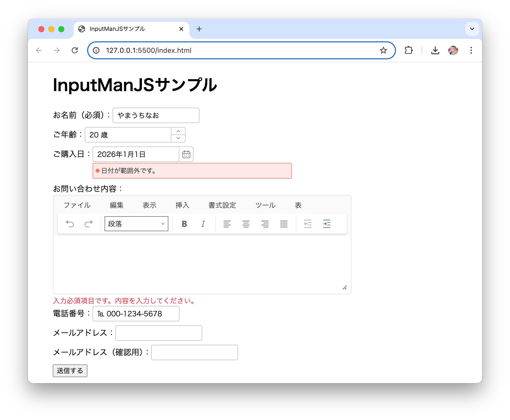Click the お名前 input field

[156, 115]
